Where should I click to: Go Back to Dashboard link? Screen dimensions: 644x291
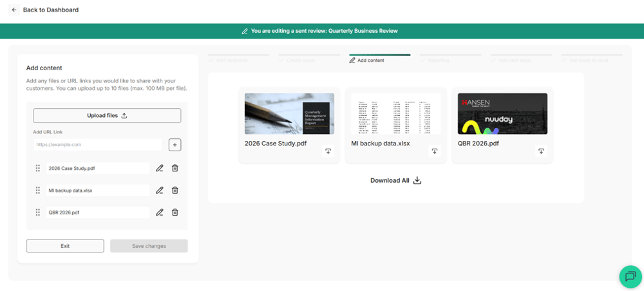[50, 10]
